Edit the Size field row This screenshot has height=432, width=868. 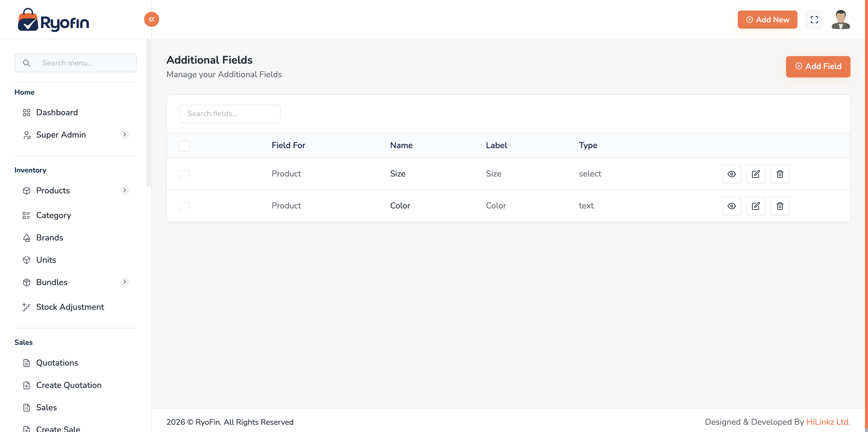pyautogui.click(x=756, y=174)
